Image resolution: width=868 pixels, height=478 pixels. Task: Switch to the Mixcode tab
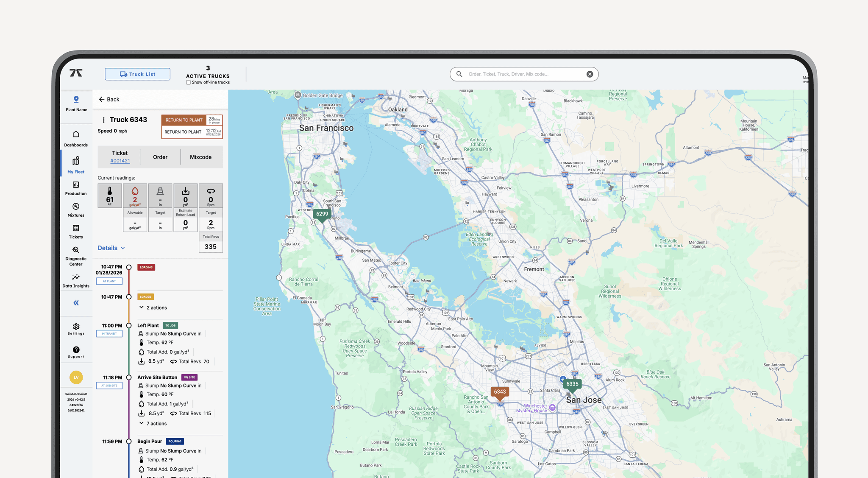(x=200, y=157)
